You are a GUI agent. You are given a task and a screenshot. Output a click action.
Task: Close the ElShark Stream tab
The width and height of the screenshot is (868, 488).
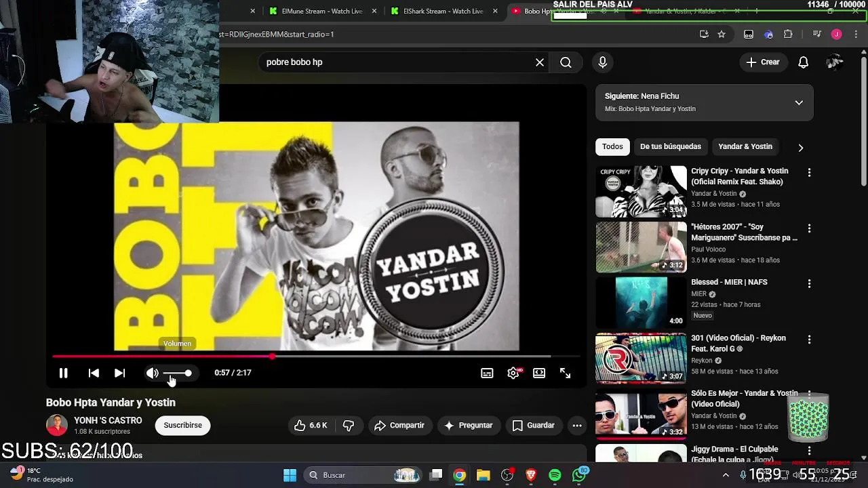pos(495,11)
